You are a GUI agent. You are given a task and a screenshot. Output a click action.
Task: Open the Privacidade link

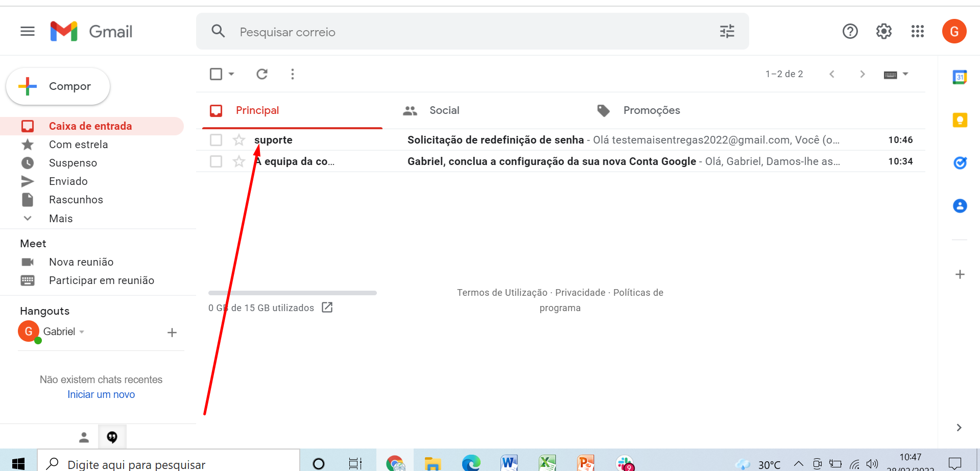[x=580, y=293]
